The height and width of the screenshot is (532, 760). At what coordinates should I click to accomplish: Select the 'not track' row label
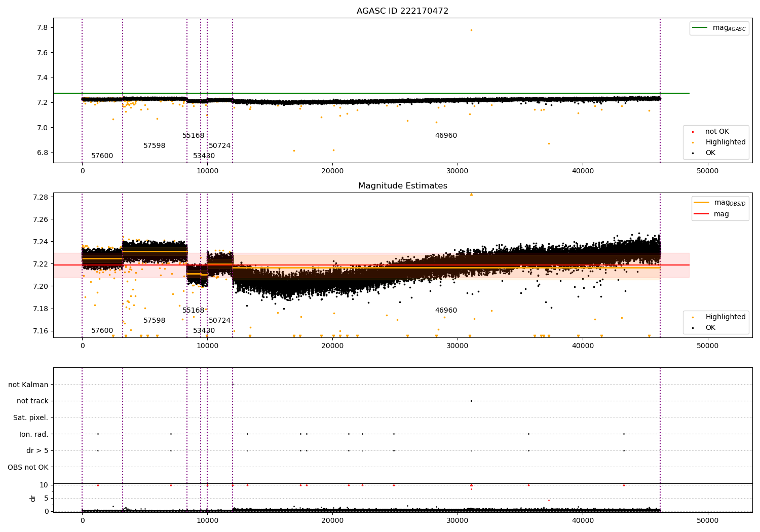point(32,401)
